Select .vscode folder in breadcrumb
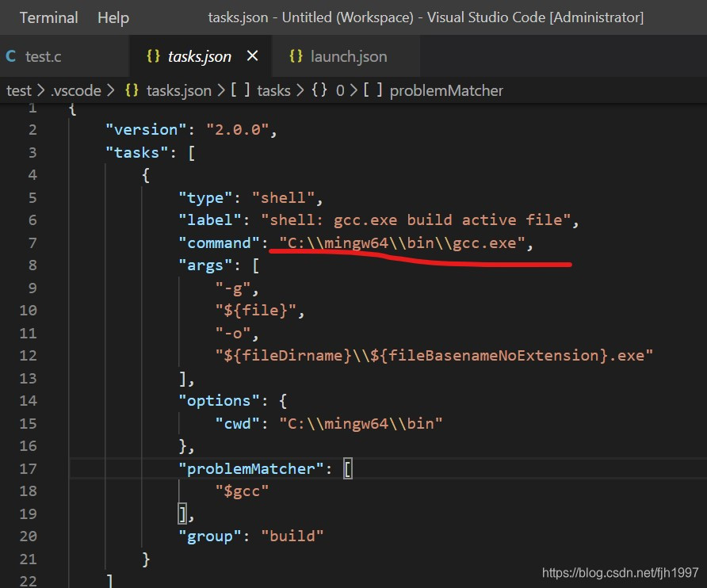The height and width of the screenshot is (588, 707). (76, 90)
